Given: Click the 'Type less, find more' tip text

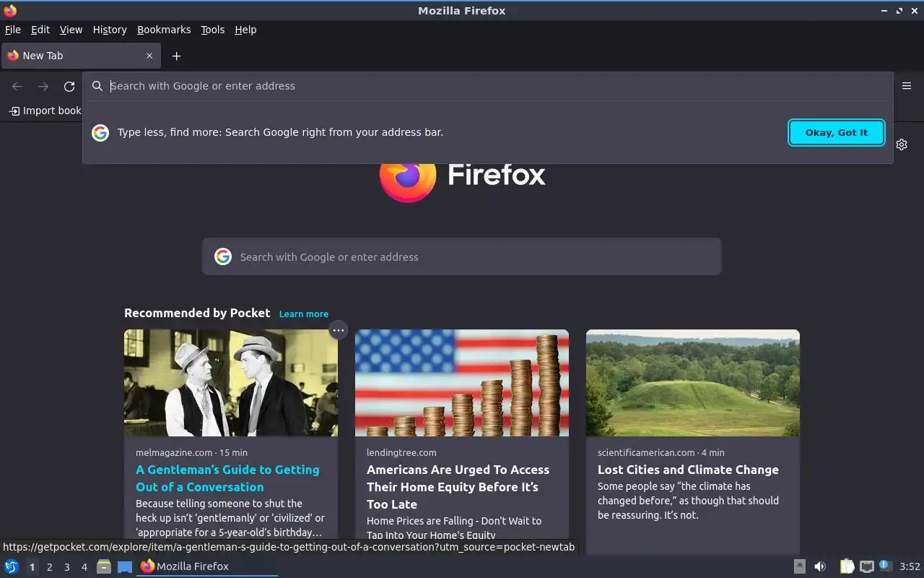Looking at the screenshot, I should [x=280, y=132].
